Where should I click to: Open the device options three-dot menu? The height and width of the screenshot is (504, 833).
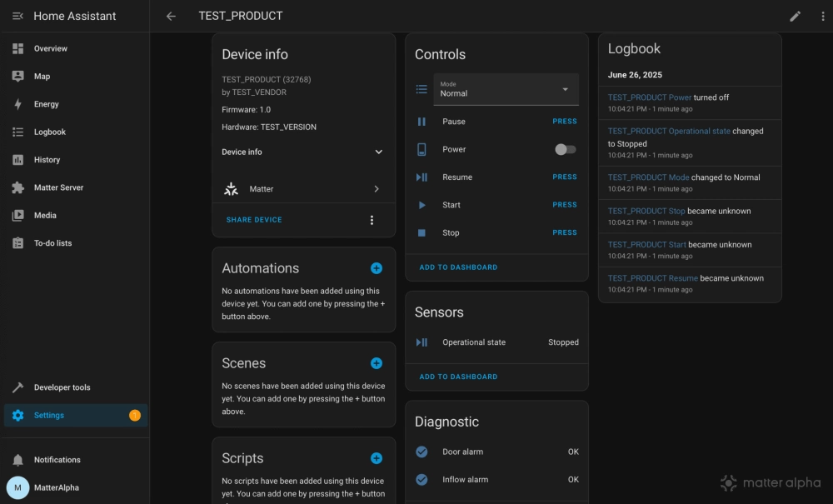(x=372, y=220)
